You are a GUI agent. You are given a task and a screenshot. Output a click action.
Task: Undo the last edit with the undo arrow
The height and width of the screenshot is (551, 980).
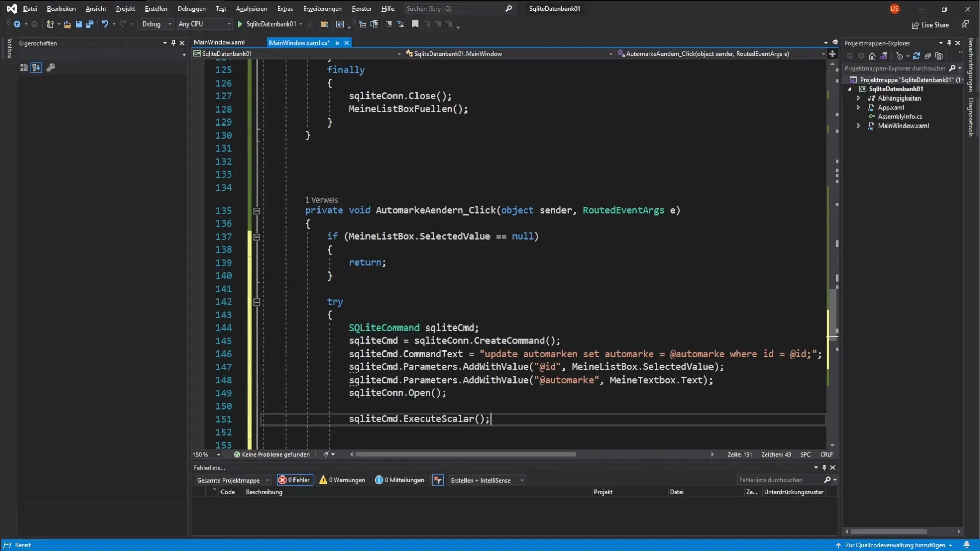pos(105,24)
